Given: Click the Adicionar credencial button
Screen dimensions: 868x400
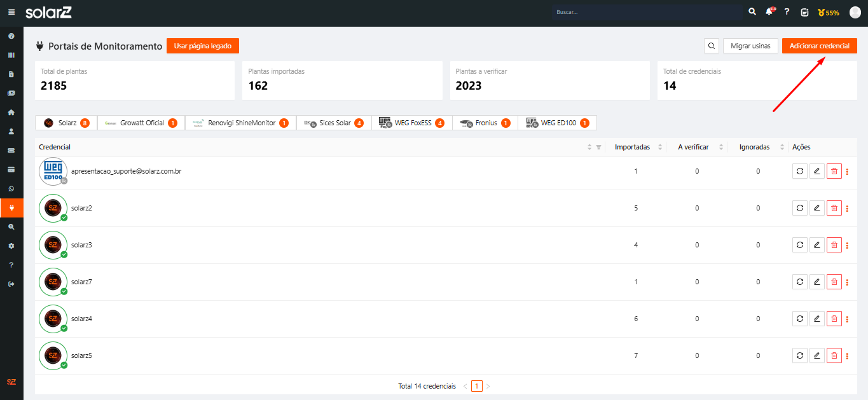Looking at the screenshot, I should (x=819, y=46).
